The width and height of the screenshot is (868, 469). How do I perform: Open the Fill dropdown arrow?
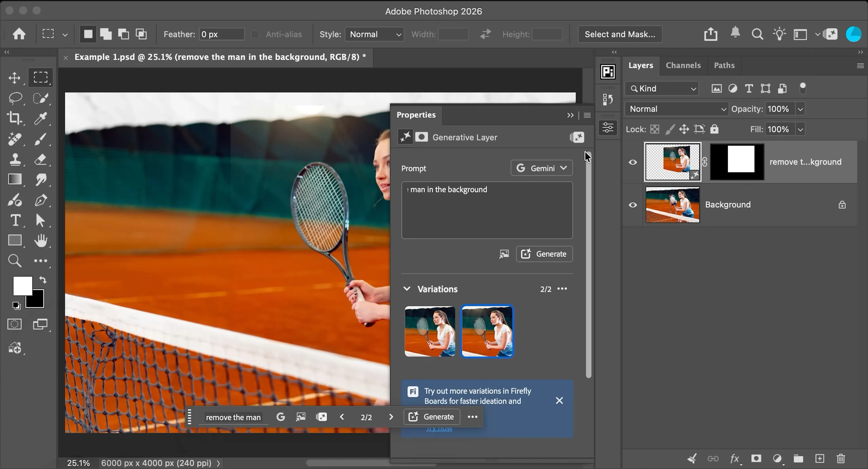point(800,130)
